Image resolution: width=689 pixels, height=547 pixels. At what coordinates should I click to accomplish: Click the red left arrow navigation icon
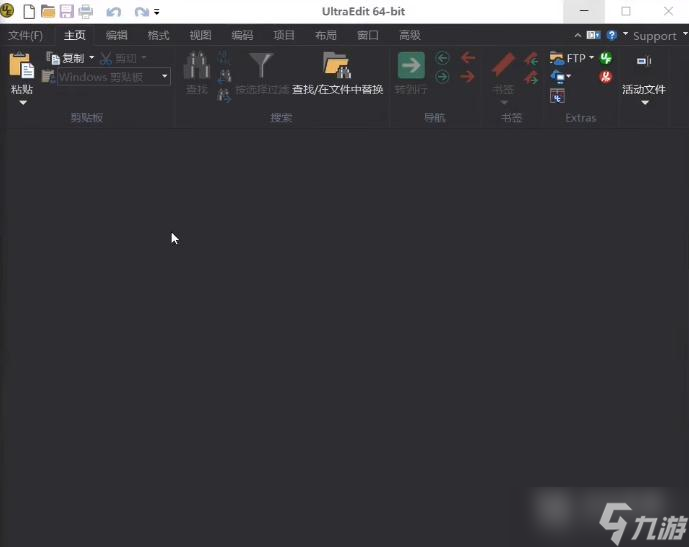[468, 58]
